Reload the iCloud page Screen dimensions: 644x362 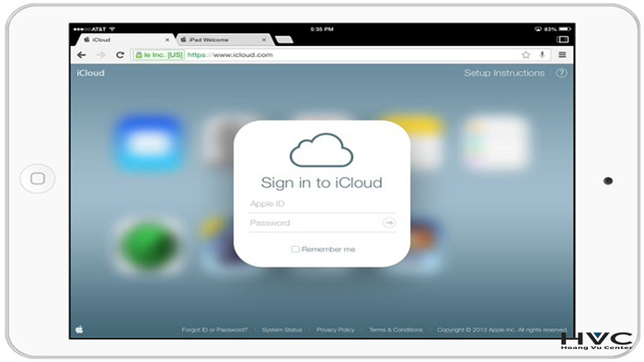click(120, 54)
